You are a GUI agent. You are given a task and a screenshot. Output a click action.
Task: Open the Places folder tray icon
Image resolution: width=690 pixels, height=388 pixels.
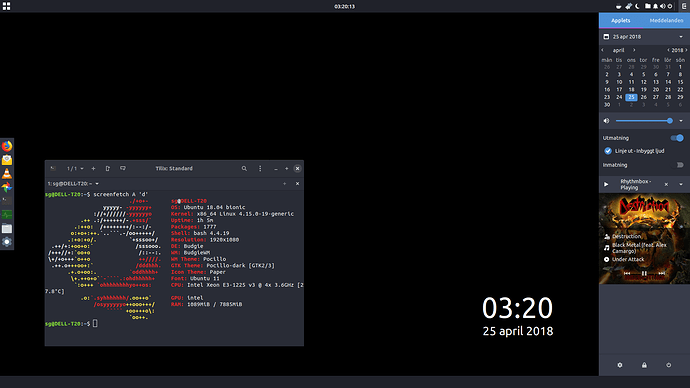click(x=648, y=6)
